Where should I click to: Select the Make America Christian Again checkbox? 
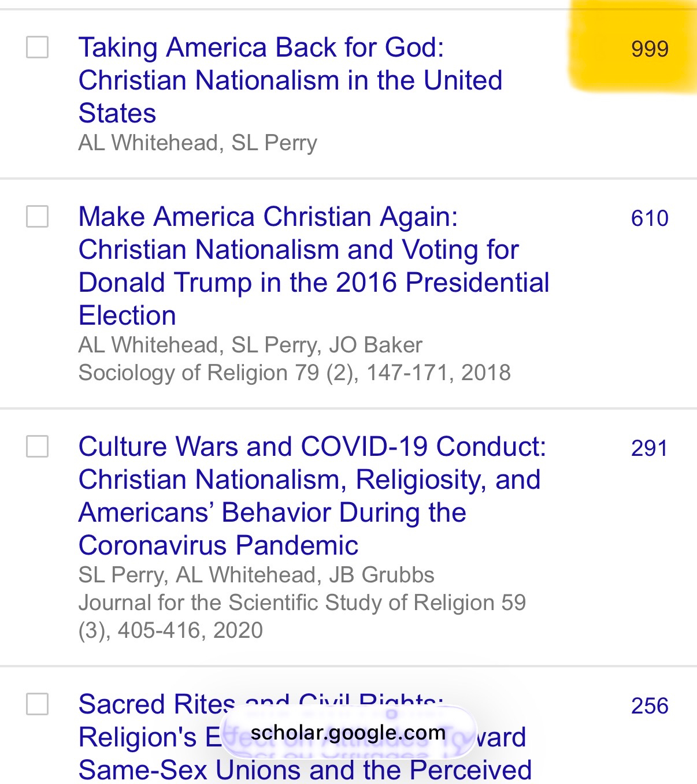point(38,217)
